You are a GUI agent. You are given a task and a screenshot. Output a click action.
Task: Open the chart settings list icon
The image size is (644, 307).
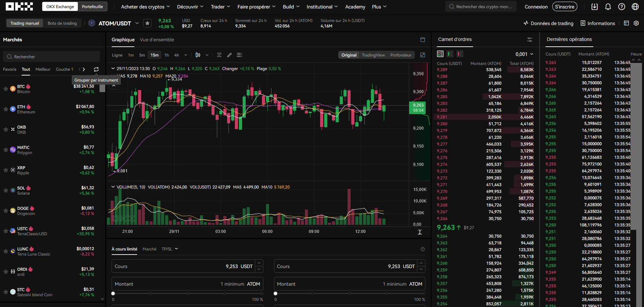[240, 55]
